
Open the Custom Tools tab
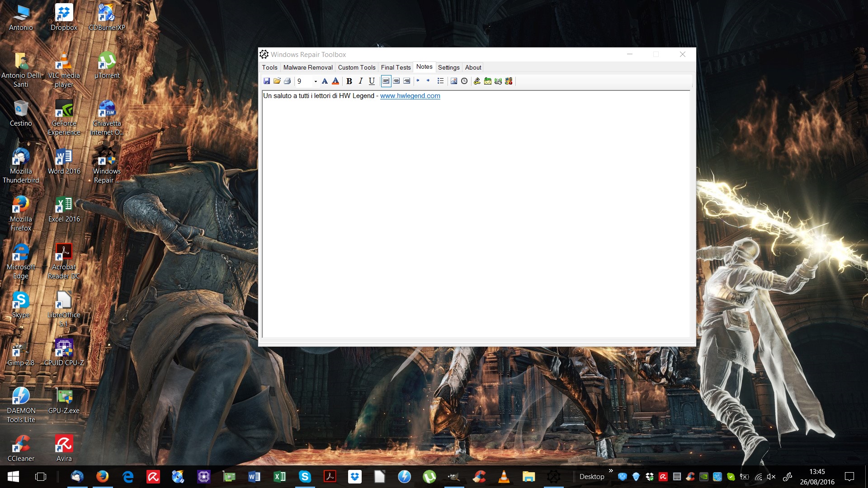click(x=357, y=67)
